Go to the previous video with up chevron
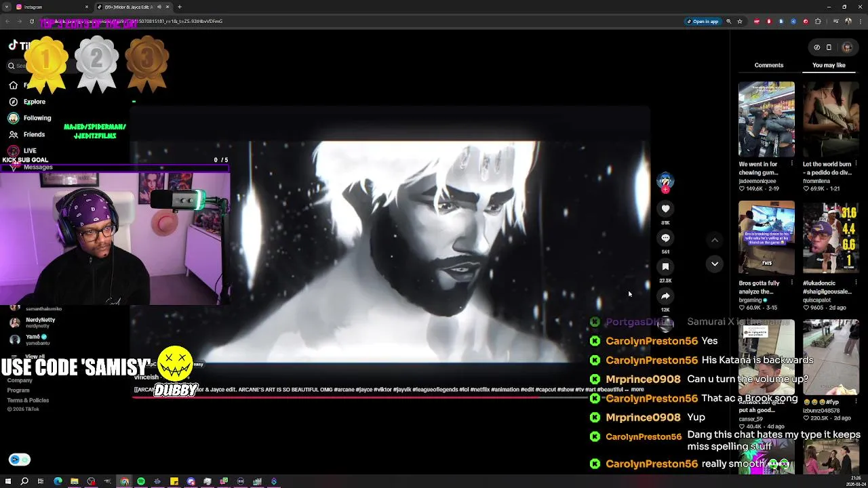The width and height of the screenshot is (868, 488). click(715, 240)
